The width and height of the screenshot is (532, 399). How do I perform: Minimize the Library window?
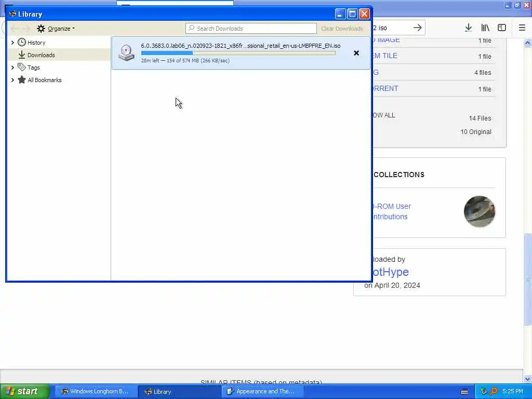tap(340, 14)
